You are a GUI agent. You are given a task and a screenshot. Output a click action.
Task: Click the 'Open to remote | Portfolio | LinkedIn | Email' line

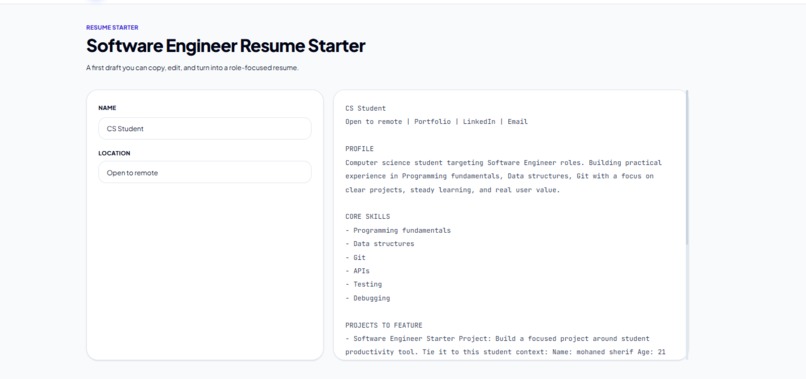436,122
